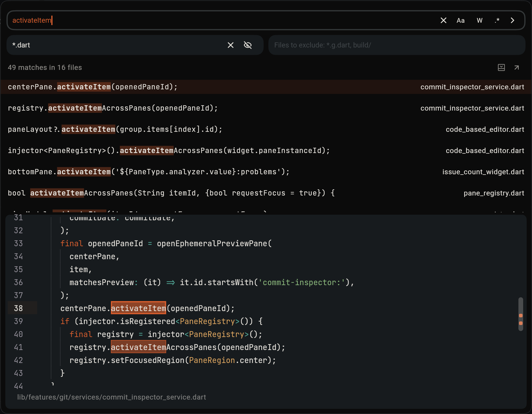Click openEphemeralPreviewPane on line 33
This screenshot has height=414, width=532.
coord(212,244)
